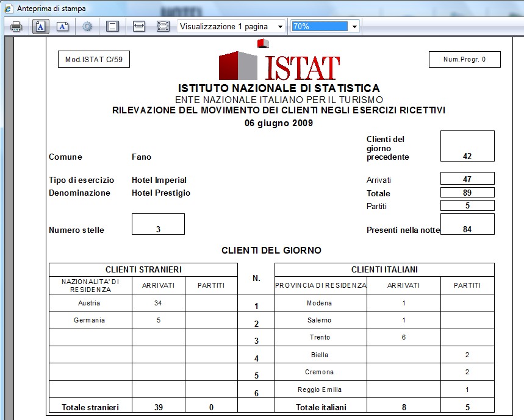Click Trento arrivati value 6

pyautogui.click(x=404, y=337)
